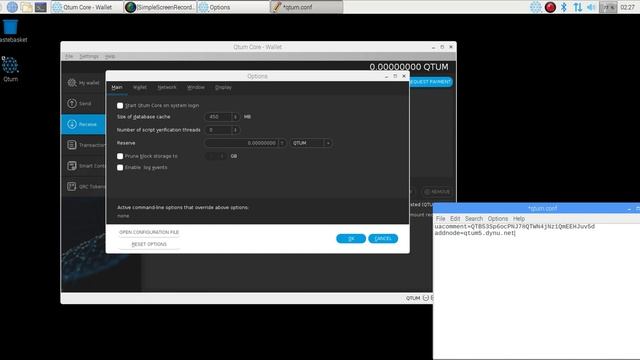Launch the terminal icon in taskbar
This screenshot has height=360, width=640.
40,7
